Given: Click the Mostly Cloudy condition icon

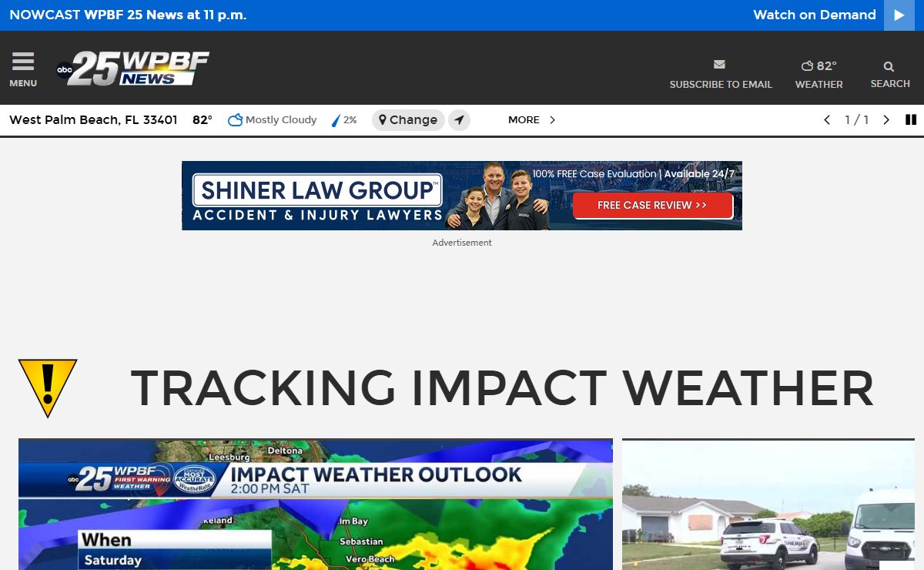Looking at the screenshot, I should click(x=236, y=120).
